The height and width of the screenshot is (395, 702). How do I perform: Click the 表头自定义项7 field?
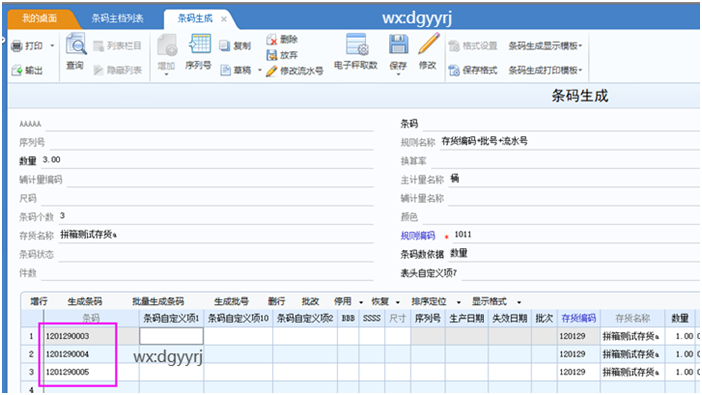point(580,273)
